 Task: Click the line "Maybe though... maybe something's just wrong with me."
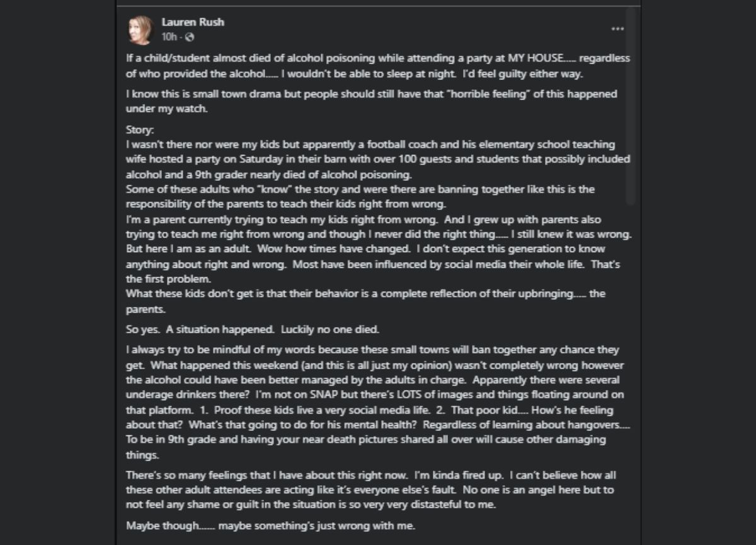click(271, 525)
